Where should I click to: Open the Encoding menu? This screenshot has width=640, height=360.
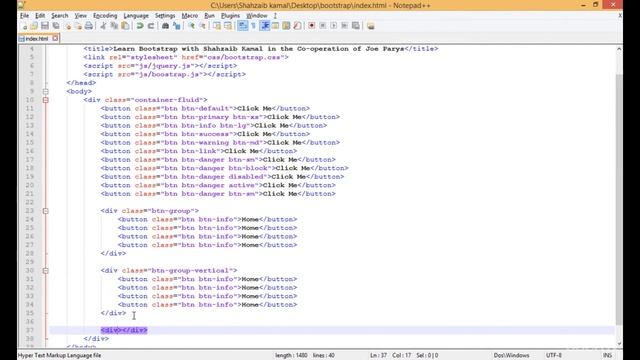pos(105,16)
